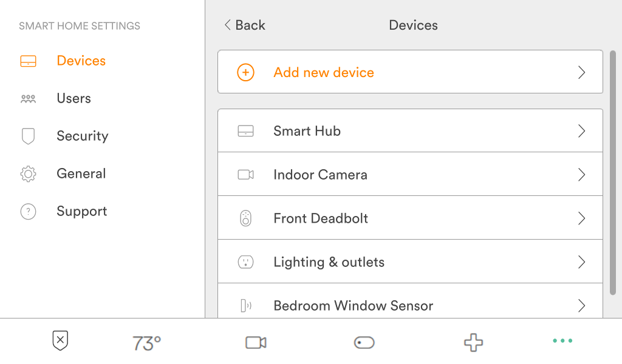Tap the lighting outlet icon in bottom bar
Image resolution: width=622 pixels, height=364 pixels.
pos(363,342)
